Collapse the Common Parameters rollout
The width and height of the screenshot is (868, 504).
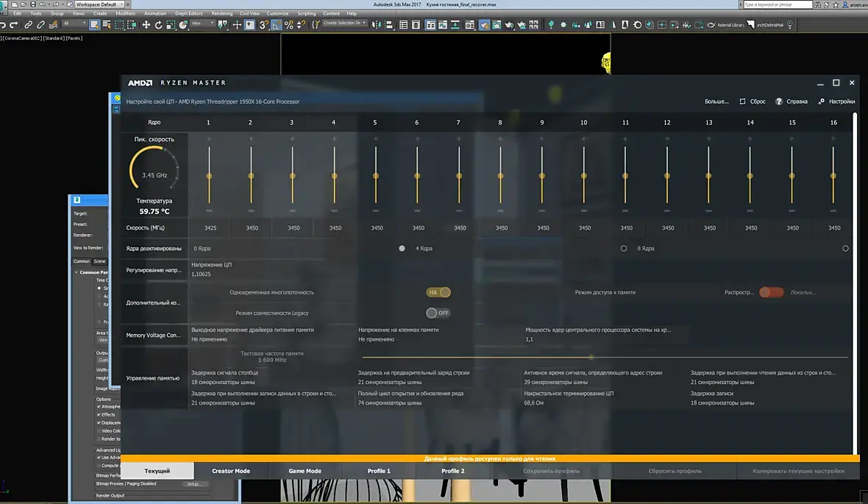pos(77,272)
